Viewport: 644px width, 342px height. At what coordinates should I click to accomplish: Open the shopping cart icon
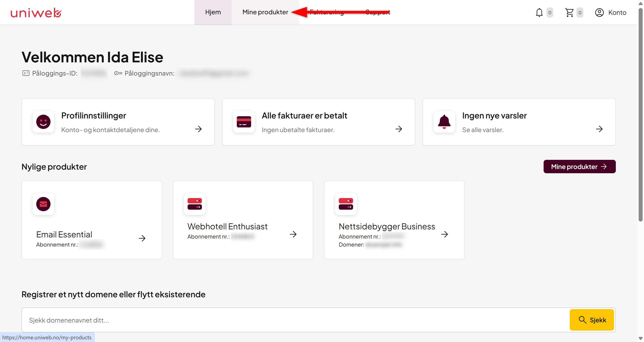point(569,13)
